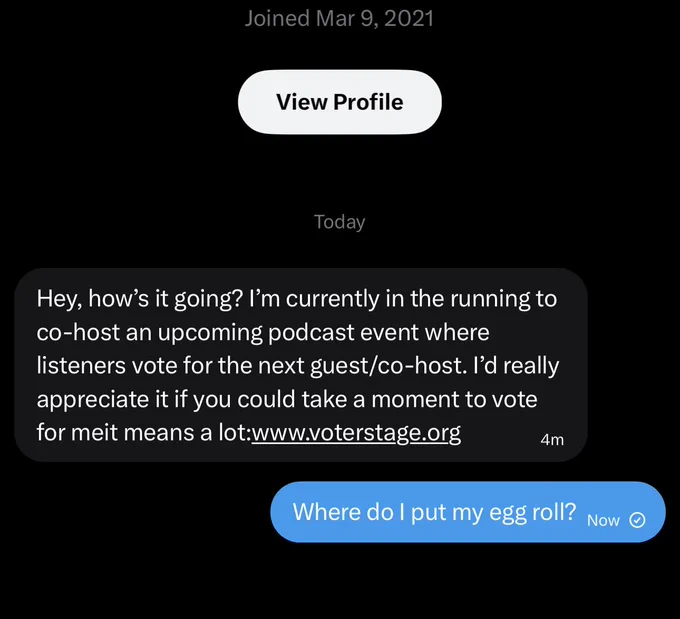This screenshot has height=619, width=680.
Task: Select the blue egg roll message bubble
Action: tap(468, 512)
